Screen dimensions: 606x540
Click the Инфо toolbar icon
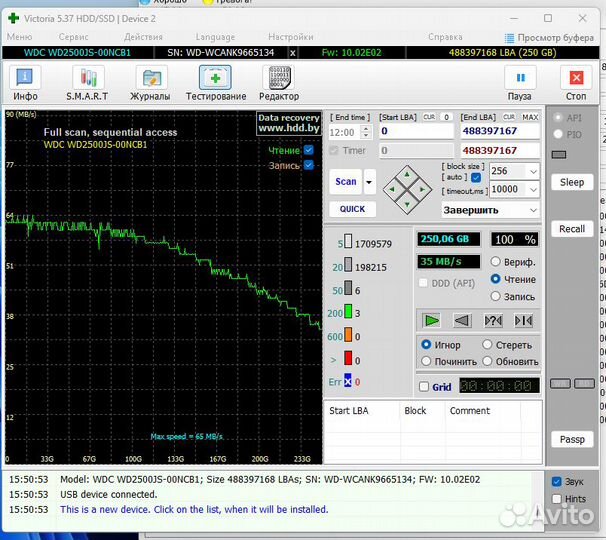click(26, 79)
